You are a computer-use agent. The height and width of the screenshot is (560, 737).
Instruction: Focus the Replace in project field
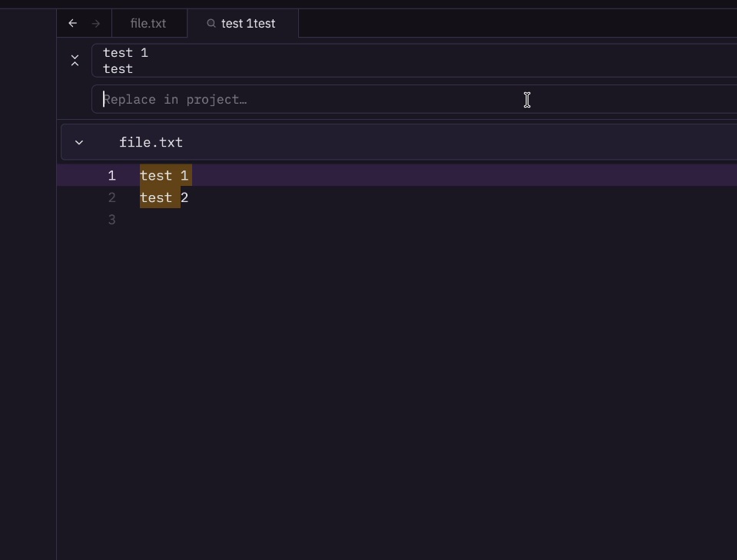coord(307,100)
